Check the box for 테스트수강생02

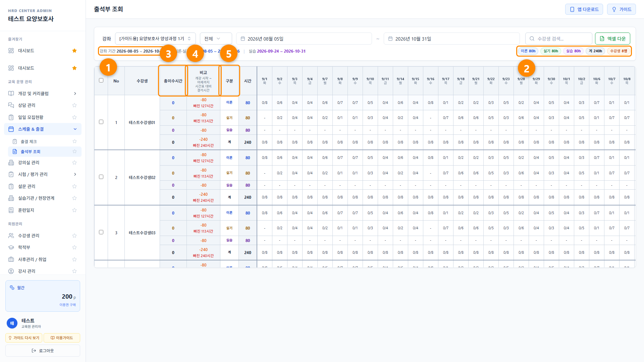(101, 177)
